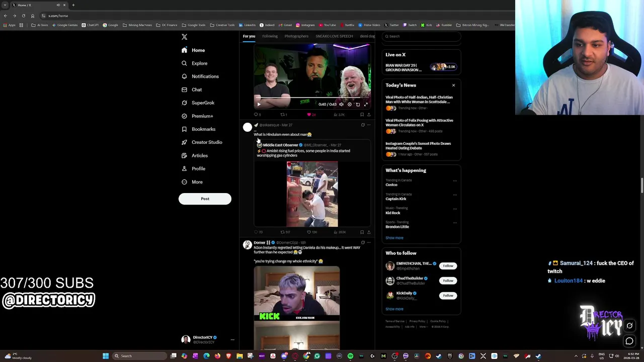
Task: Open the Kick clip thumbnail in Domer post
Action: click(x=297, y=294)
